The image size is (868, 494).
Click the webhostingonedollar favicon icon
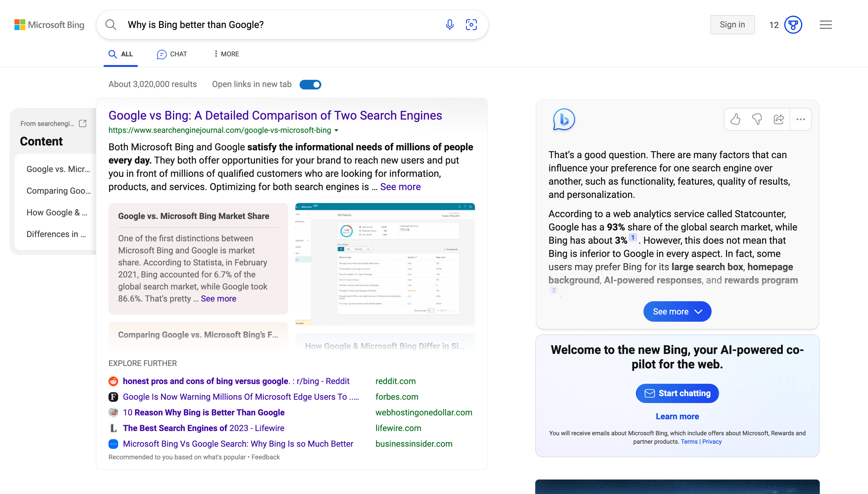click(113, 413)
